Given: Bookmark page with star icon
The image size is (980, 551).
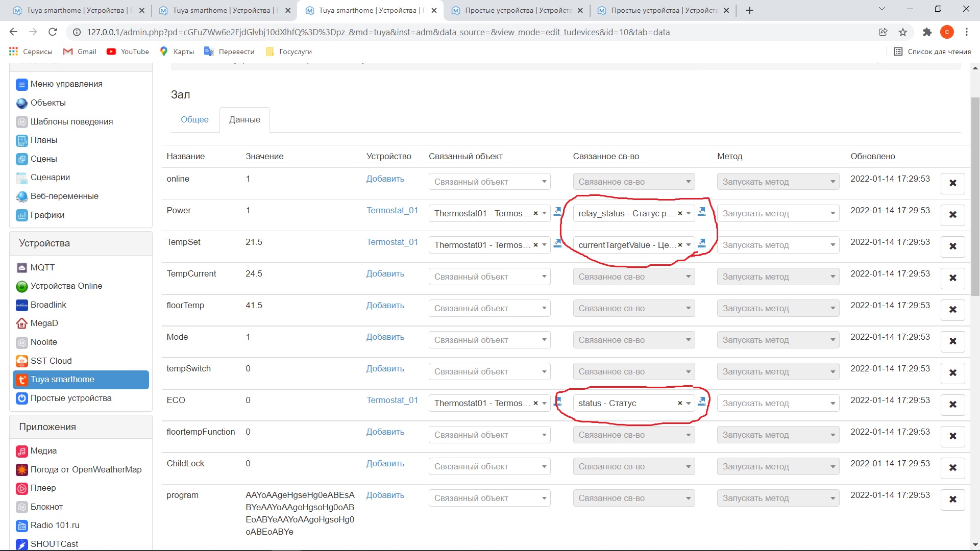Looking at the screenshot, I should [x=903, y=32].
